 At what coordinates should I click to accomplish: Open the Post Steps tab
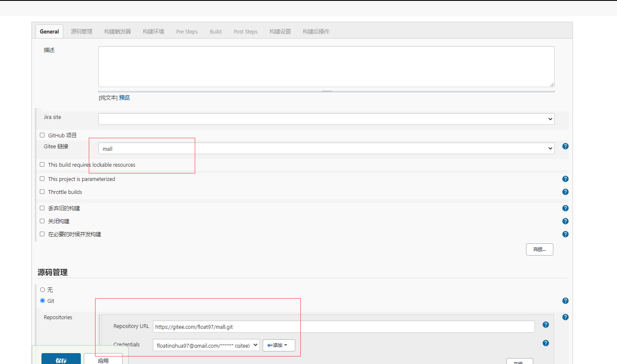[x=245, y=31]
